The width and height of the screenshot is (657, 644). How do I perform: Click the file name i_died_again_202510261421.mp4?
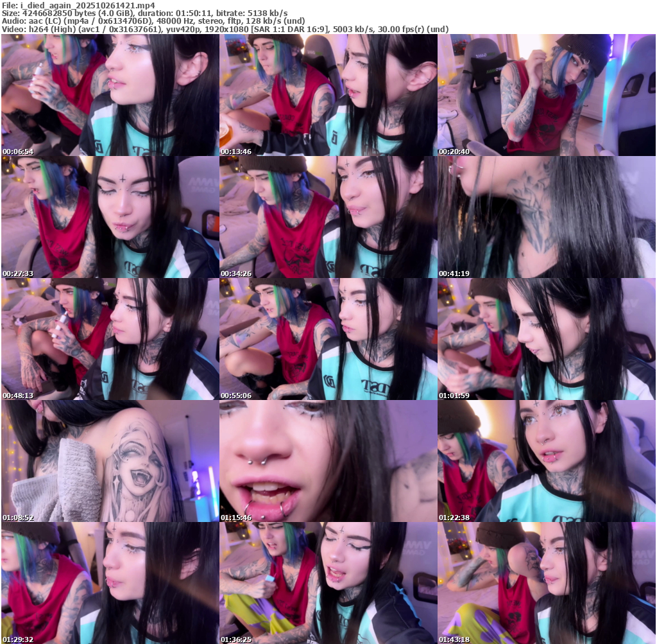[x=87, y=5]
